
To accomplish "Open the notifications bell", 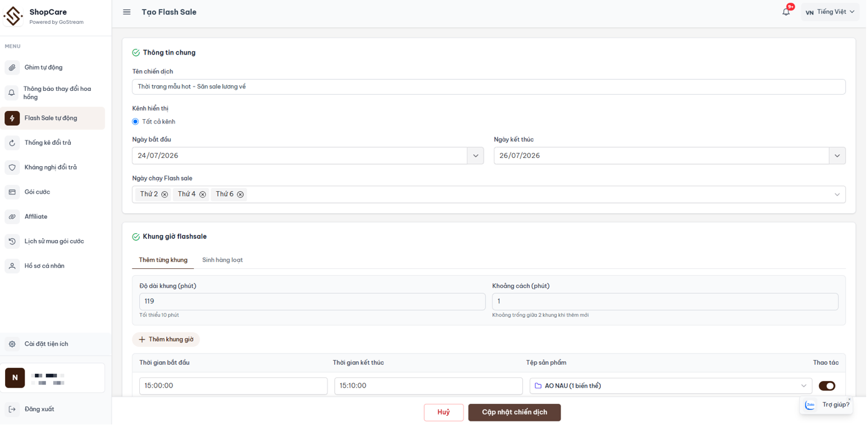I will click(x=786, y=12).
